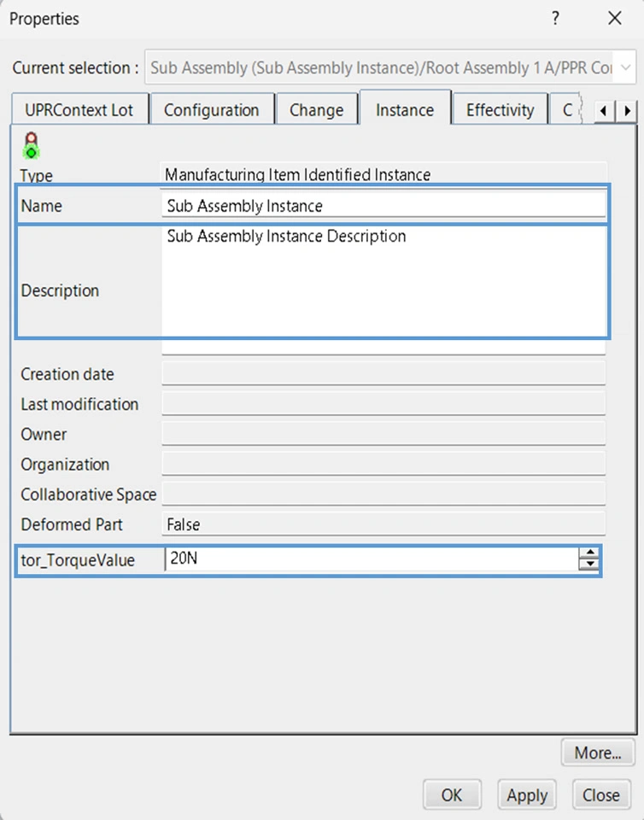The width and height of the screenshot is (644, 820).
Task: Switch to the UPRContext Lot tab
Action: tap(79, 110)
